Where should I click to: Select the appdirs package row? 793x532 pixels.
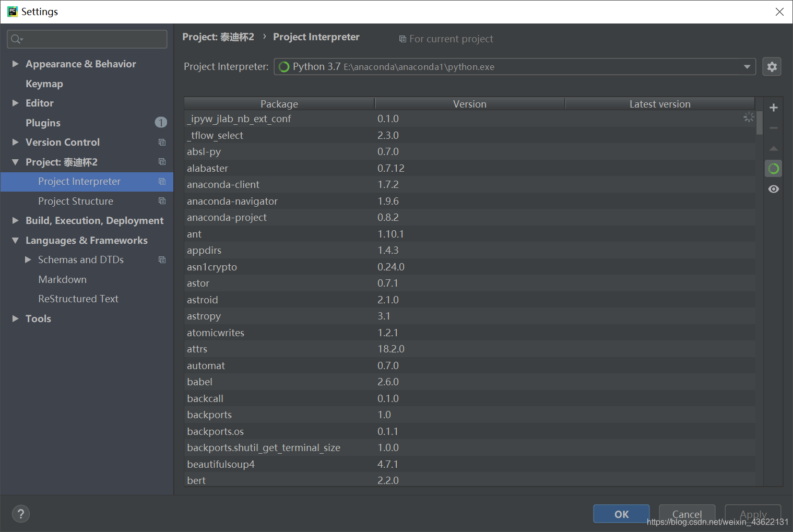pos(470,250)
